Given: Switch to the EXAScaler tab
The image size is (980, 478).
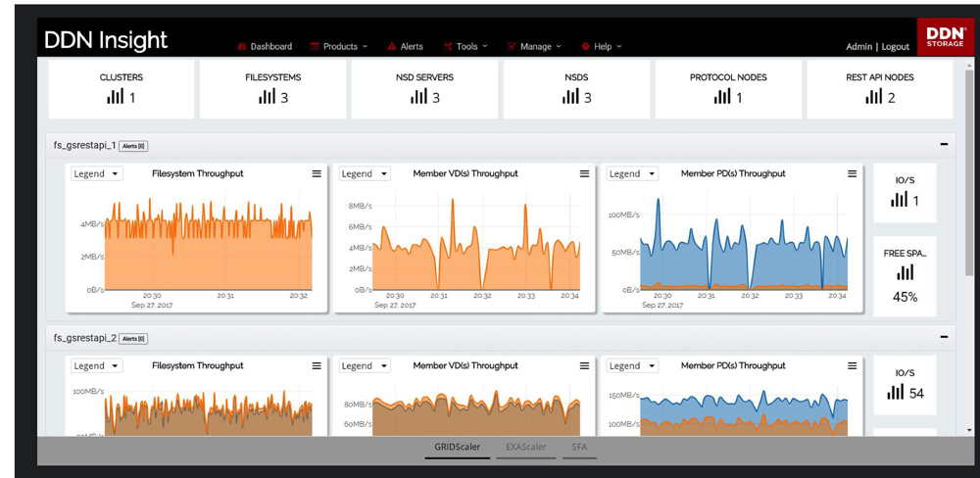Looking at the screenshot, I should click(525, 448).
